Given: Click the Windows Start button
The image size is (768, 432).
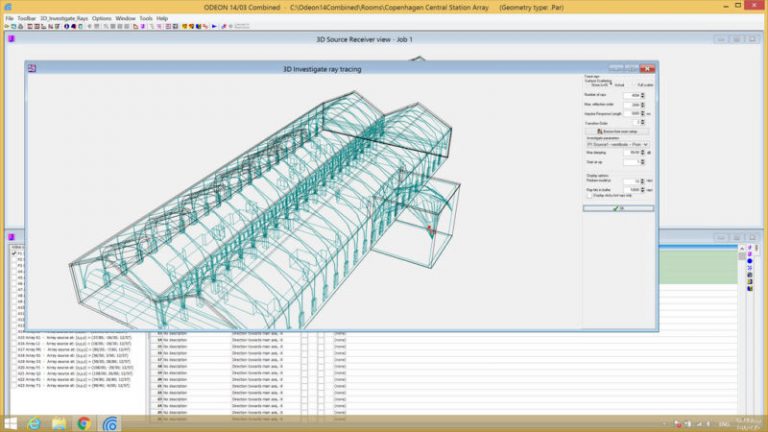Looking at the screenshot, I should 10,423.
